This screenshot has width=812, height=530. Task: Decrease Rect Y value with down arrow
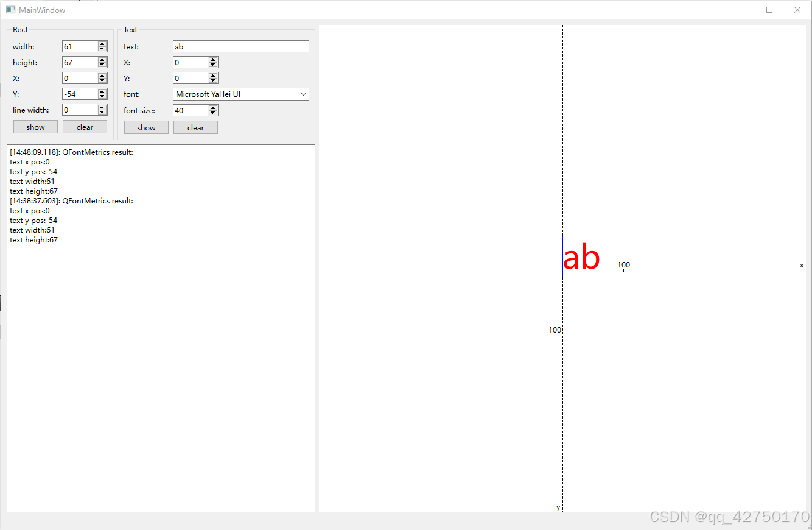point(102,96)
